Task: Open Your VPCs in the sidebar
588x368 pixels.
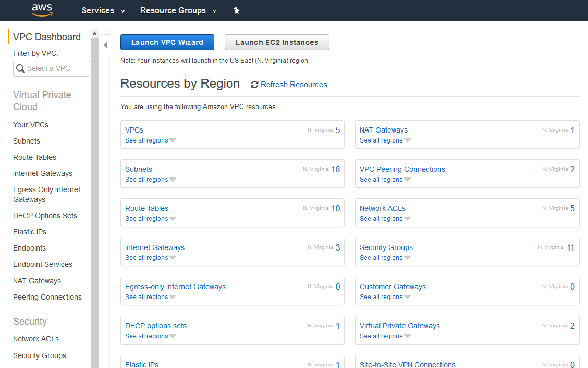Action: tap(31, 125)
